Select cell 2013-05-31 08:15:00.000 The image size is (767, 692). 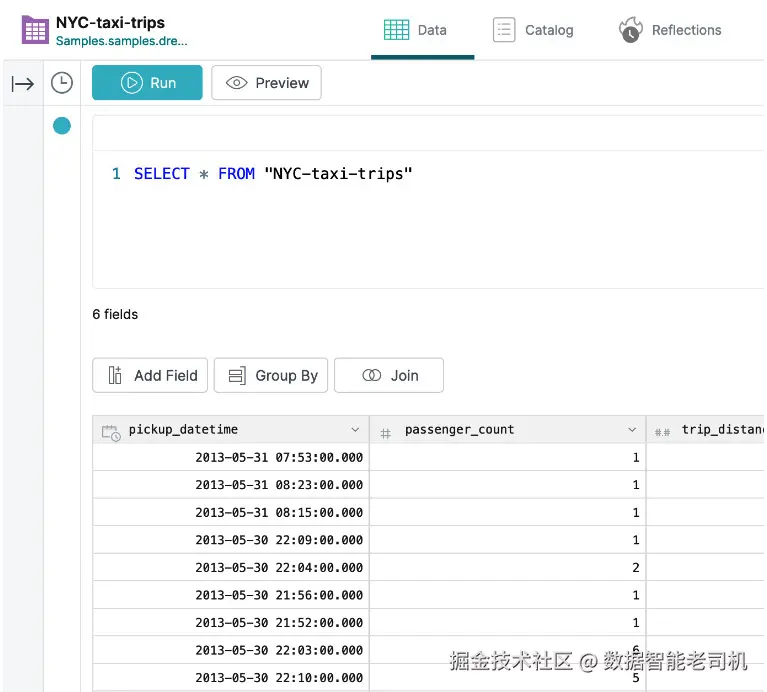pos(231,513)
